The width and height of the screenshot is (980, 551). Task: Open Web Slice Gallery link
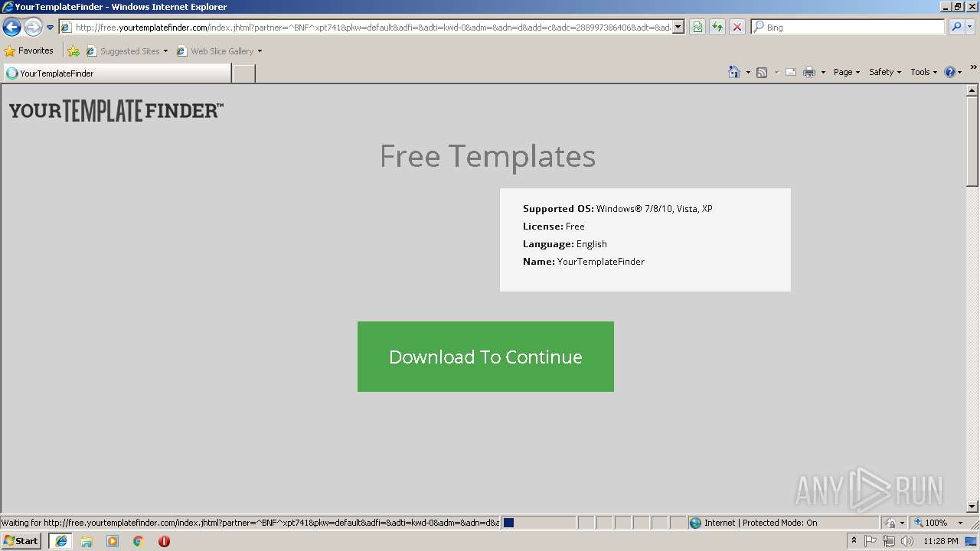(219, 51)
